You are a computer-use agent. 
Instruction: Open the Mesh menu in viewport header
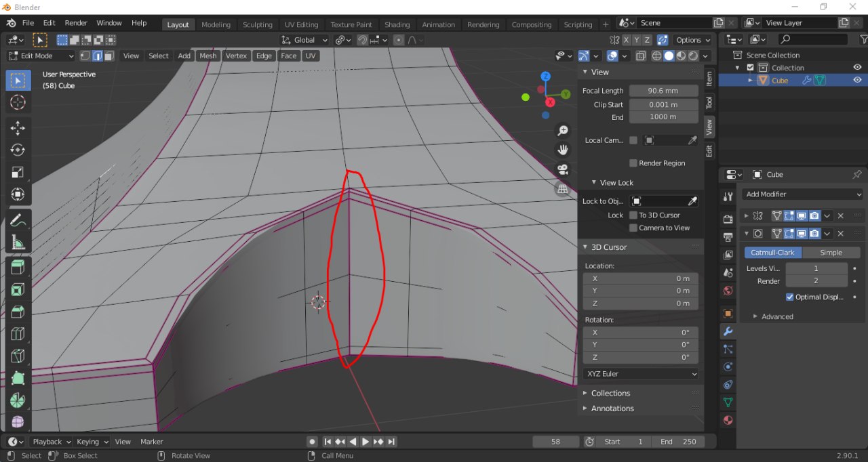208,56
